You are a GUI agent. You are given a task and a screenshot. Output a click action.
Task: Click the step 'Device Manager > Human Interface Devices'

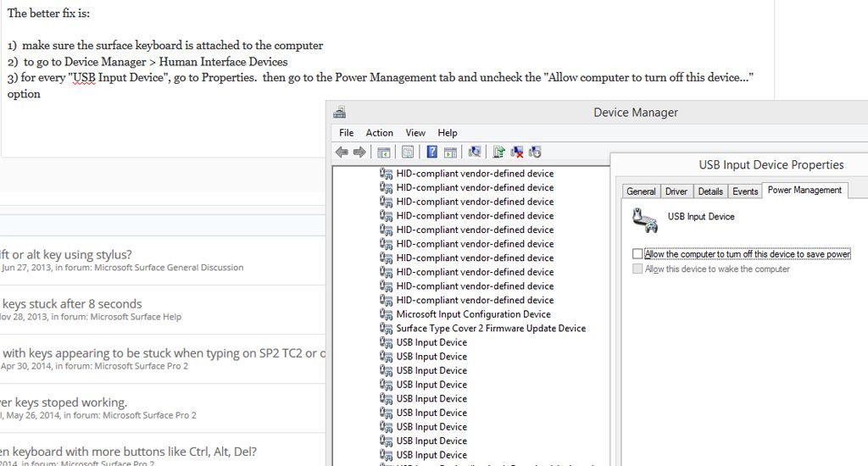tap(147, 62)
